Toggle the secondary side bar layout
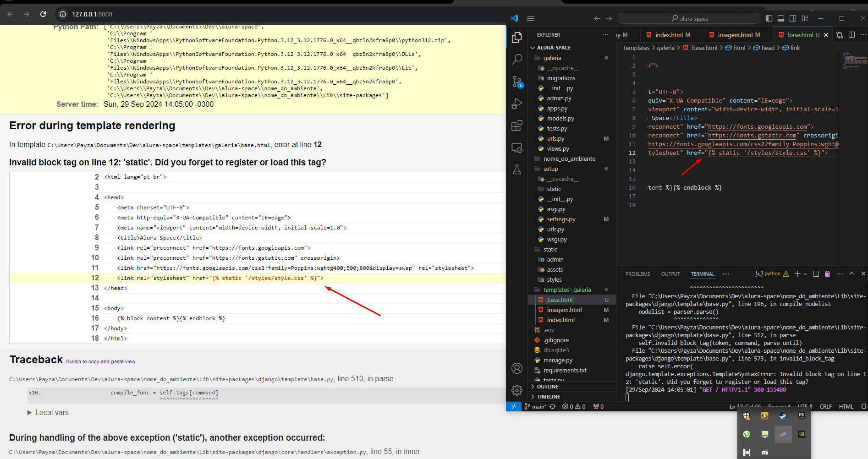Screen dimensions: 868x459 (793, 18)
